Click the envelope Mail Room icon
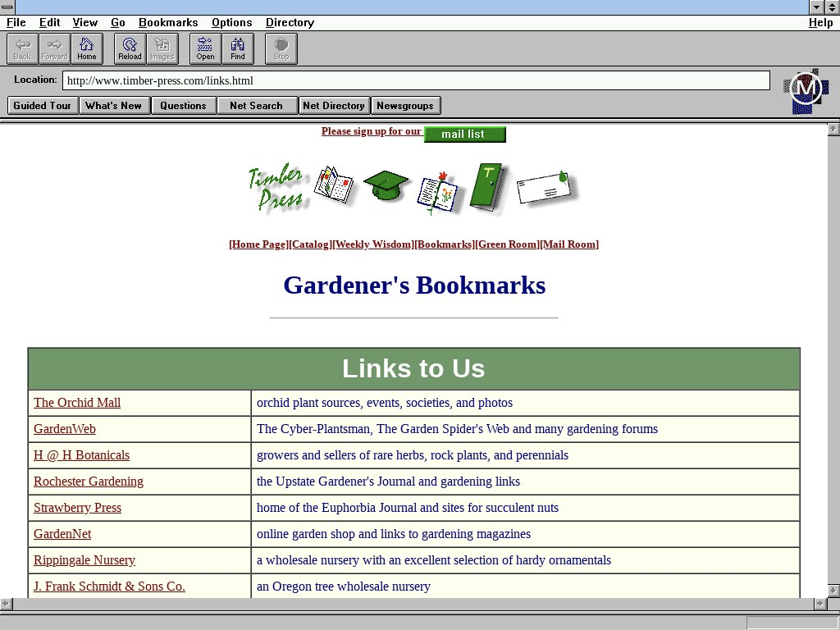The image size is (840, 630). pyautogui.click(x=546, y=188)
